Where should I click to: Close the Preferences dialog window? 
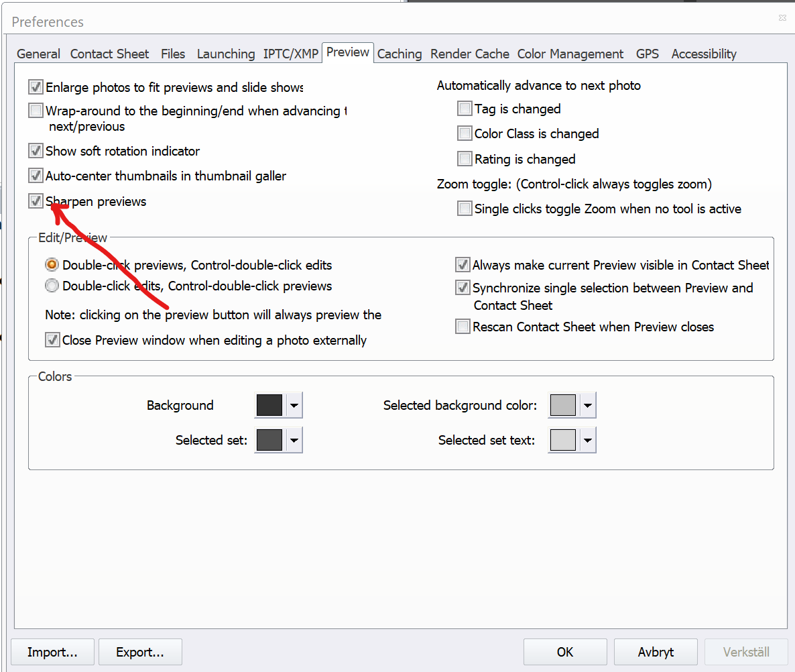(x=782, y=17)
